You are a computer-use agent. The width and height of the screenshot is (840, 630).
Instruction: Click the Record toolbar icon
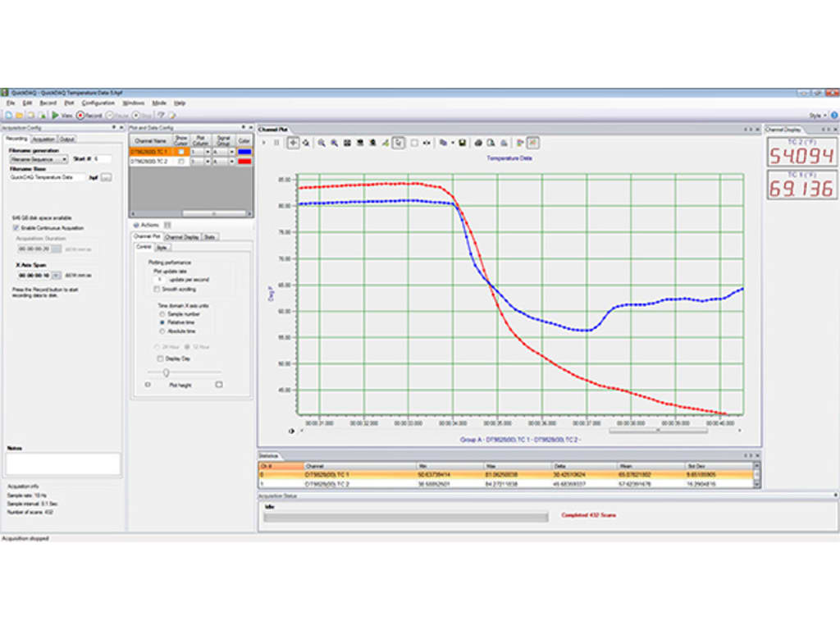80,116
